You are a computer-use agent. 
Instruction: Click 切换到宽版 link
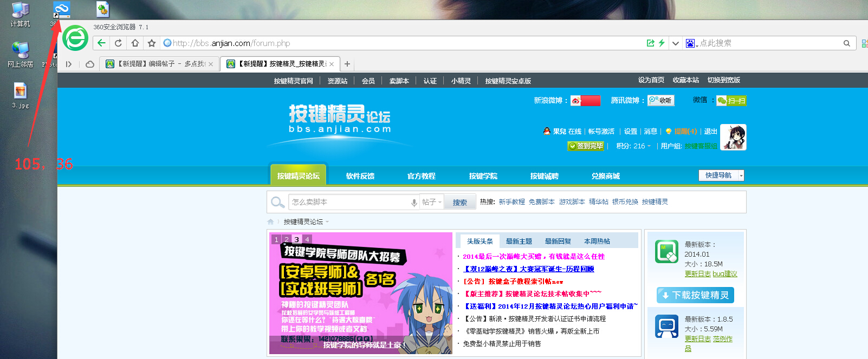point(723,80)
